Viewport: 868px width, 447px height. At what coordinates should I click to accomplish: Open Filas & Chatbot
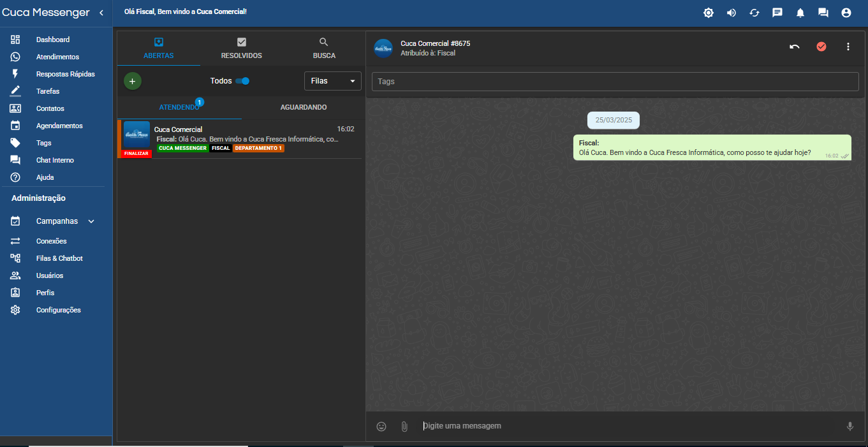pyautogui.click(x=59, y=258)
